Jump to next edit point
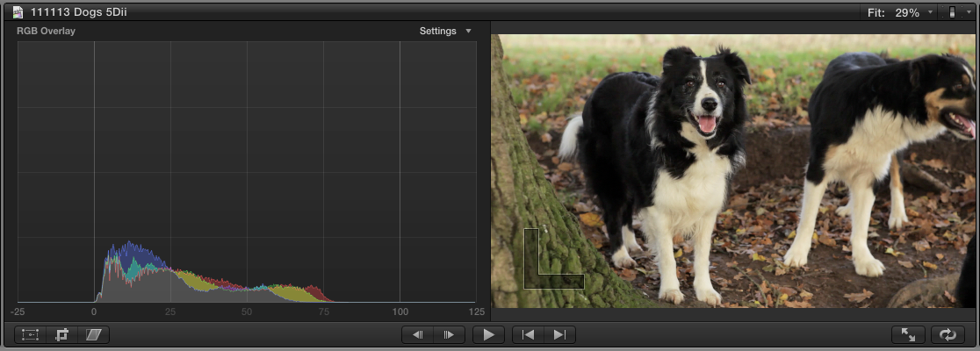Viewport: 980px width, 351px height. 559,334
